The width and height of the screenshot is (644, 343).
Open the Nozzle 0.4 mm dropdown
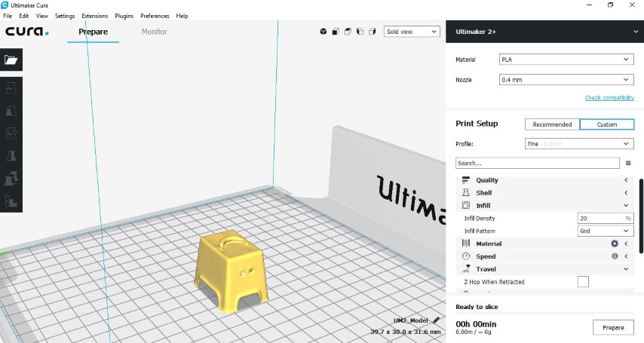click(566, 80)
